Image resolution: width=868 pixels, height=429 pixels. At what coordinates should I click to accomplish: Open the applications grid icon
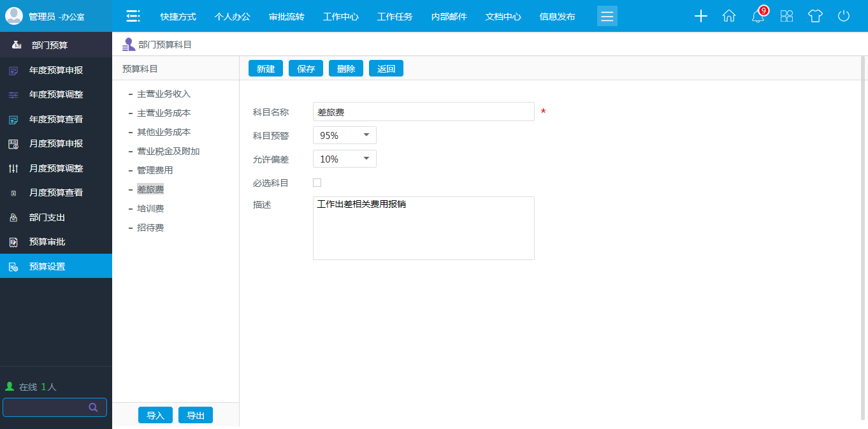click(786, 16)
